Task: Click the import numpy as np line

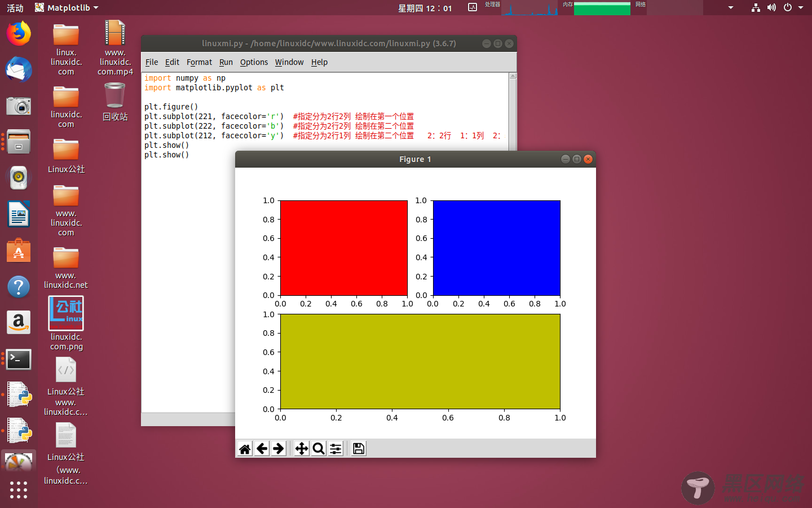Action: point(185,78)
